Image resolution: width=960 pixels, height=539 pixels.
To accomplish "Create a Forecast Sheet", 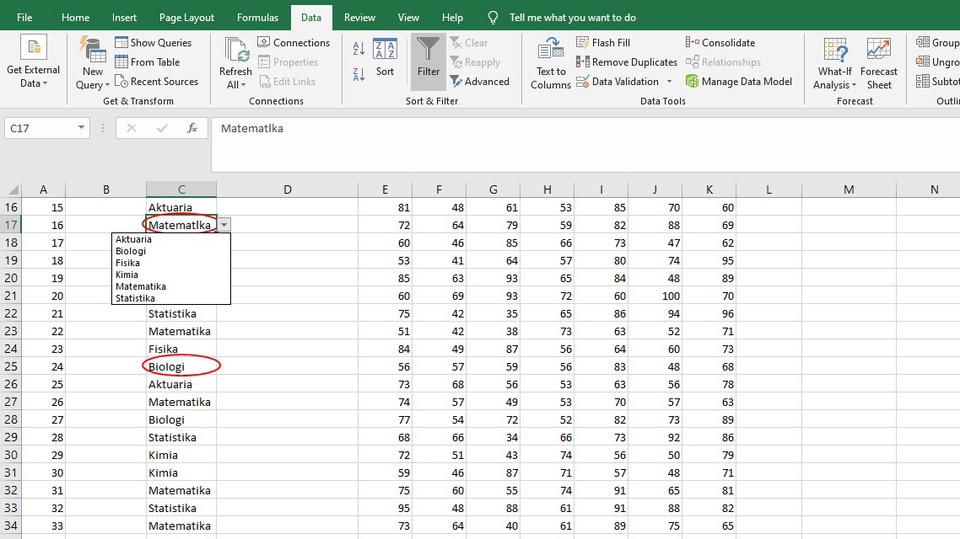I will click(879, 62).
